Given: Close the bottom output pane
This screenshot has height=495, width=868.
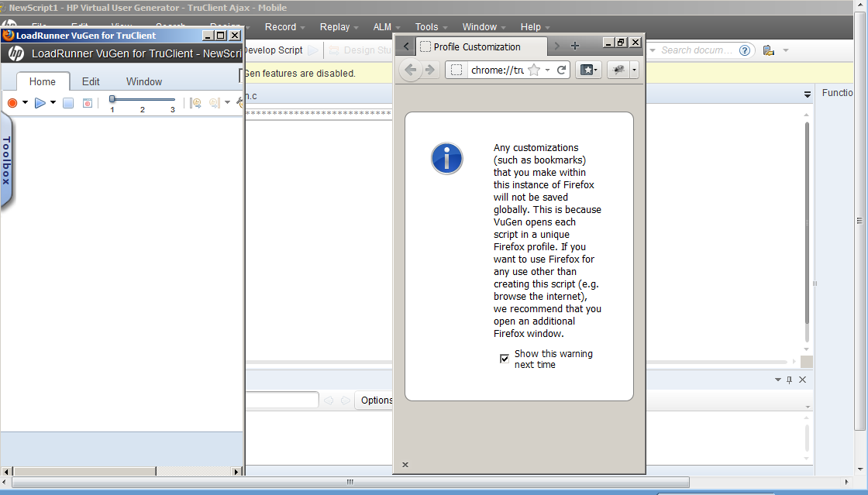Looking at the screenshot, I should (x=803, y=380).
